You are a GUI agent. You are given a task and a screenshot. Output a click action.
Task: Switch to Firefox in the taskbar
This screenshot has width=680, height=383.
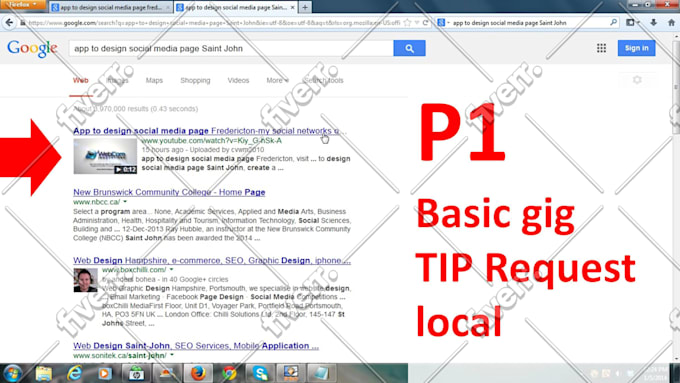pyautogui.click(x=198, y=373)
